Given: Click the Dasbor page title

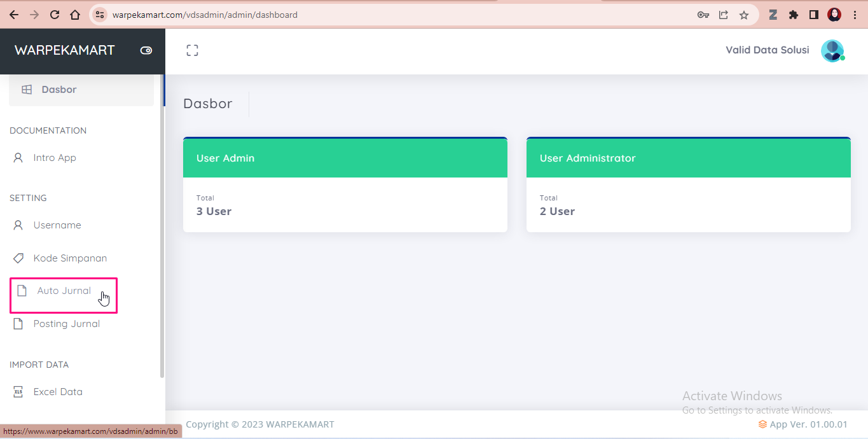Looking at the screenshot, I should (x=208, y=104).
